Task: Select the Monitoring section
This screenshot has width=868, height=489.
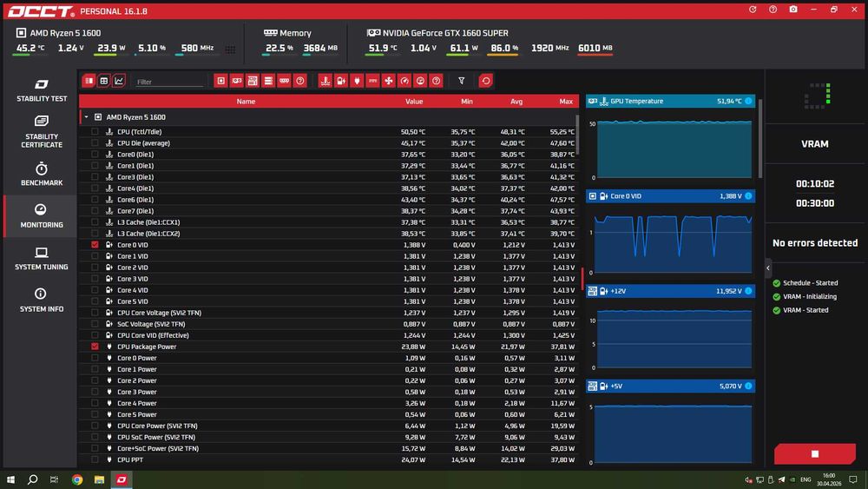Action: pos(42,216)
